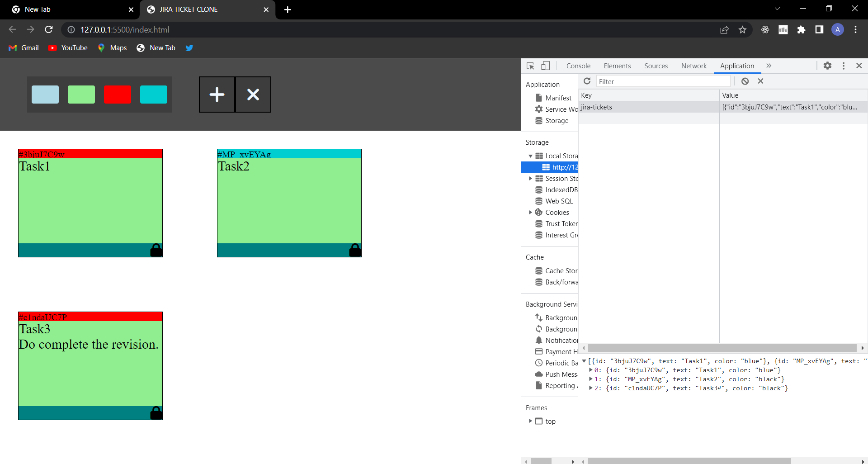Expand the Session Storage tree node
The image size is (868, 464).
click(x=531, y=179)
